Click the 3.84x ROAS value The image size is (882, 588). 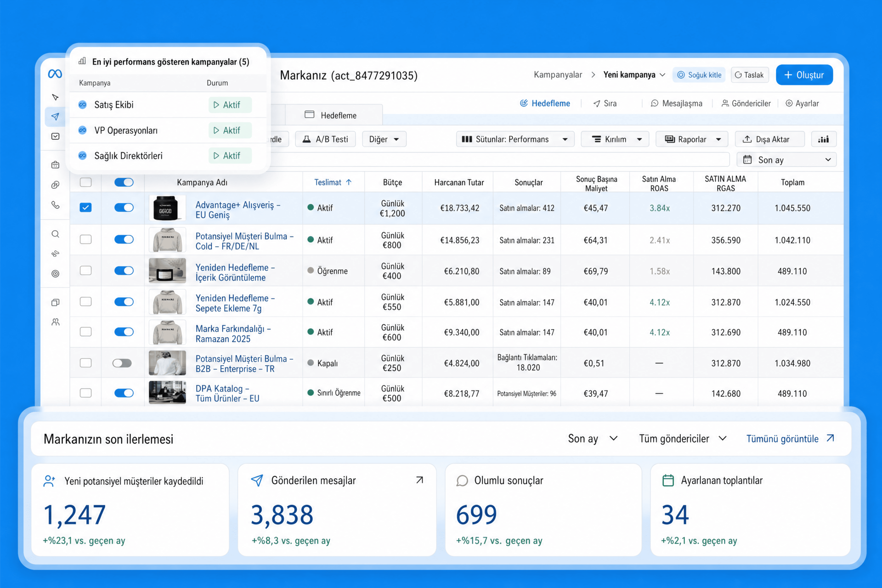659,208
